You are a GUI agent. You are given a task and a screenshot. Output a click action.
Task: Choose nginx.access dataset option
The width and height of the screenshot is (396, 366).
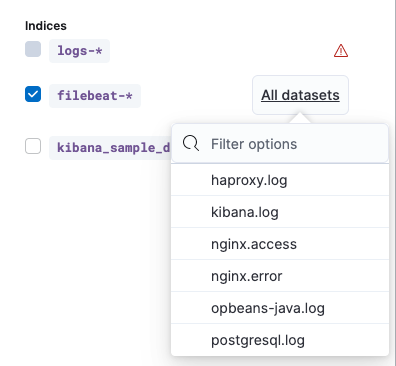pos(280,244)
